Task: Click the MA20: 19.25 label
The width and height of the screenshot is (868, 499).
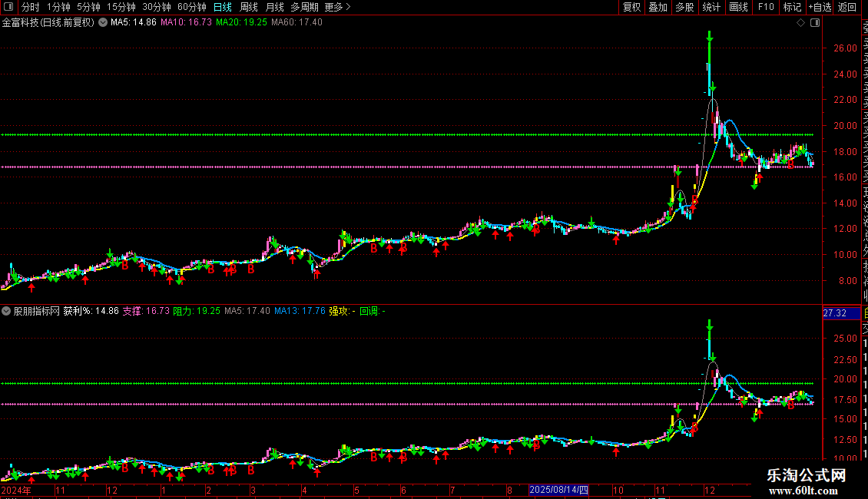Action: pos(241,22)
